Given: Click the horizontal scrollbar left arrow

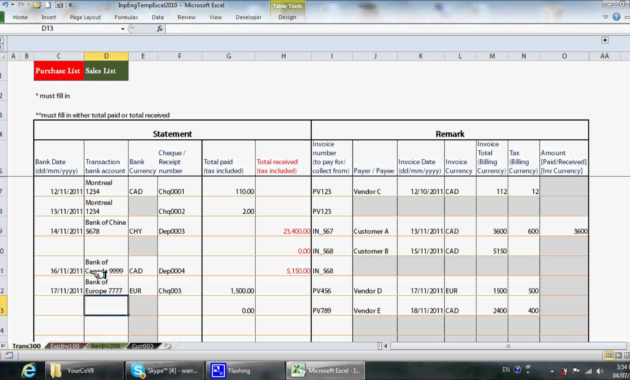Looking at the screenshot, I should pos(385,346).
